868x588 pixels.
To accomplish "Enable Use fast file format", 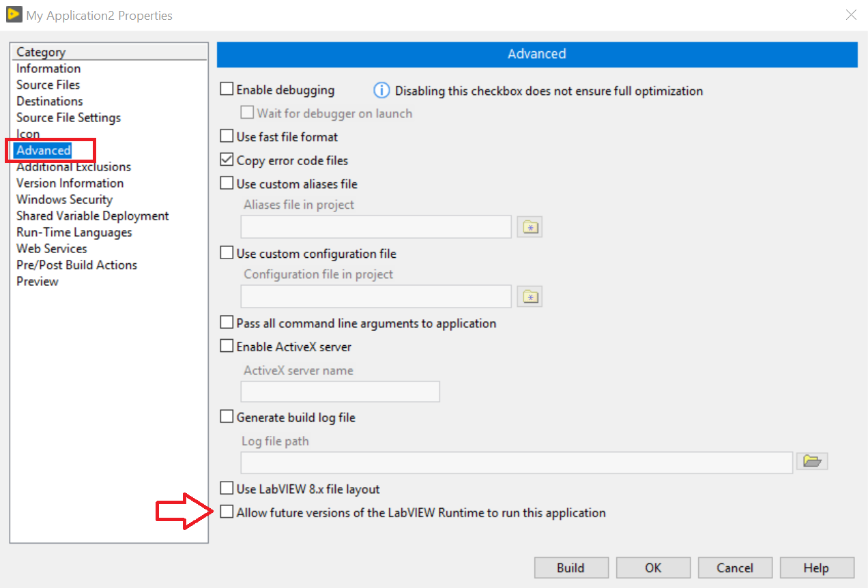I will [x=227, y=136].
